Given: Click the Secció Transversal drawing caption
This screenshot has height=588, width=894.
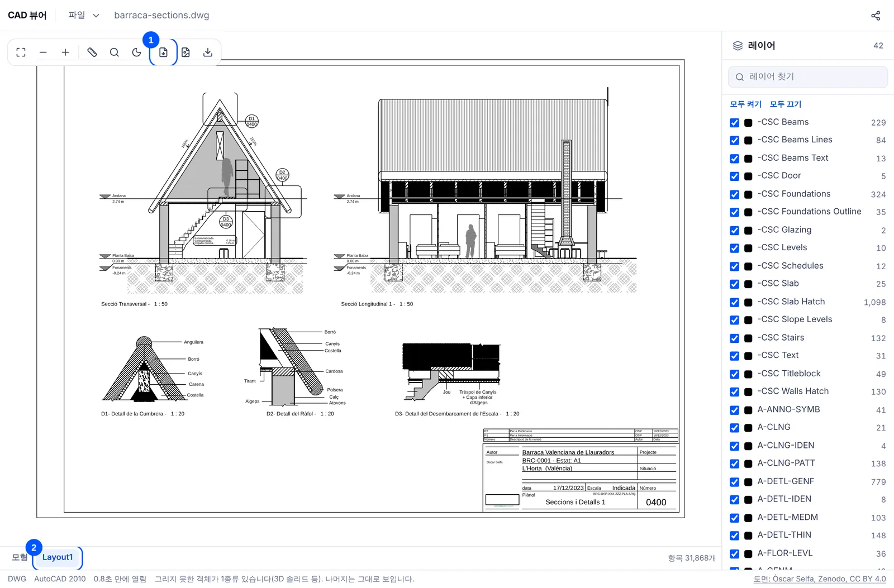Looking at the screenshot, I should (x=134, y=304).
